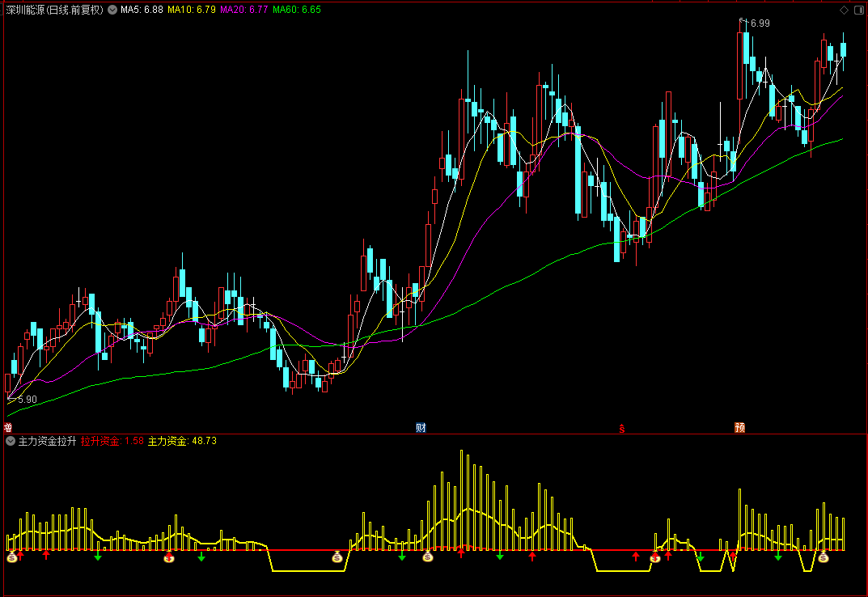Click the leftmost money bag icon
868x597 pixels.
click(x=12, y=557)
